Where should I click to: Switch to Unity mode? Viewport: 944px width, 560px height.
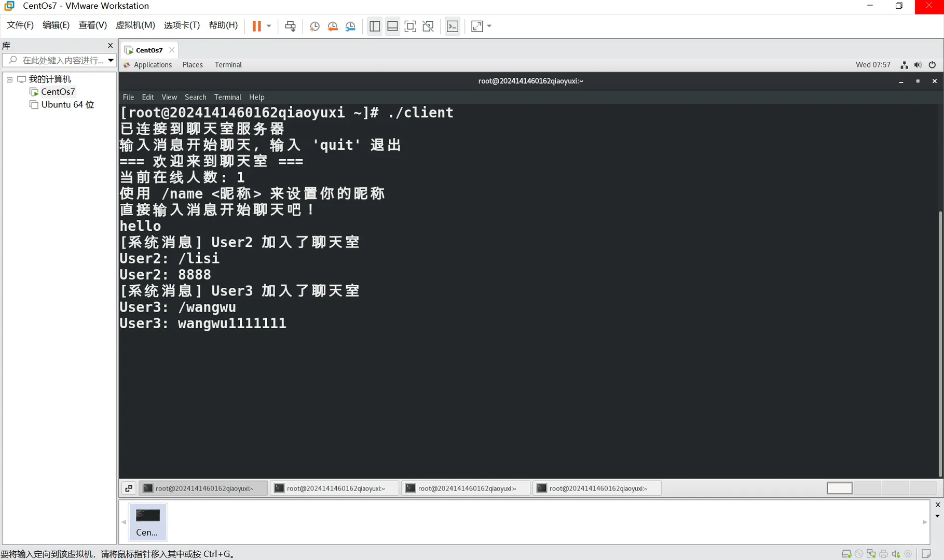[x=428, y=26]
